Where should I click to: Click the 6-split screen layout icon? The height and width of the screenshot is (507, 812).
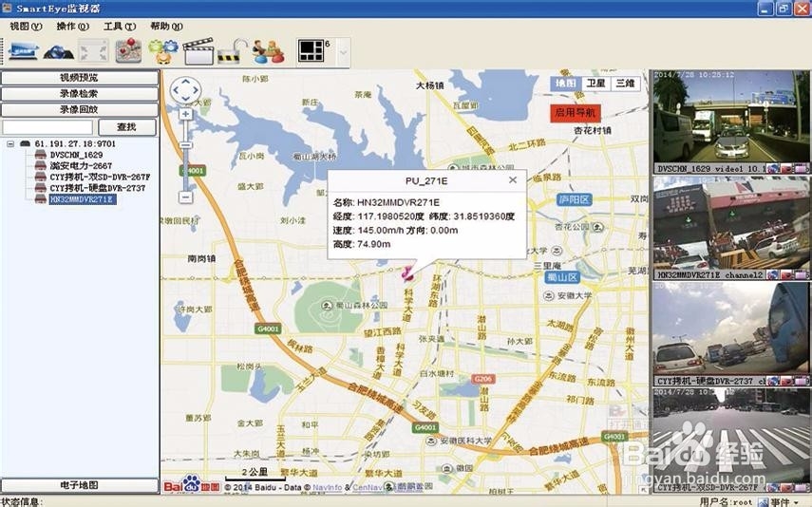click(312, 50)
